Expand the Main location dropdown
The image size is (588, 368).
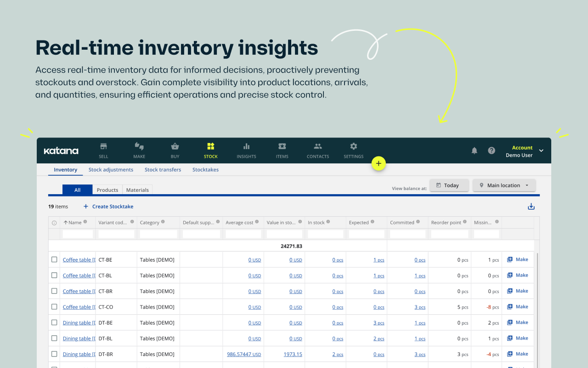(x=504, y=185)
